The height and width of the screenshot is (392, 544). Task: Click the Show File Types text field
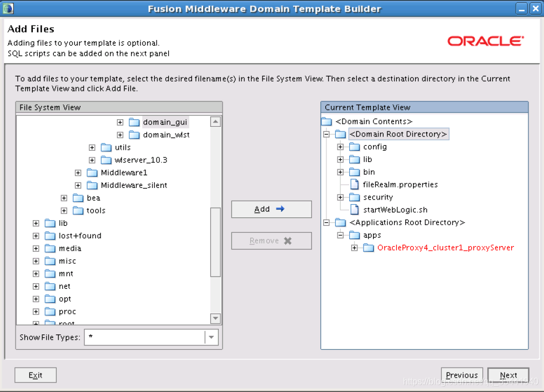pos(145,337)
